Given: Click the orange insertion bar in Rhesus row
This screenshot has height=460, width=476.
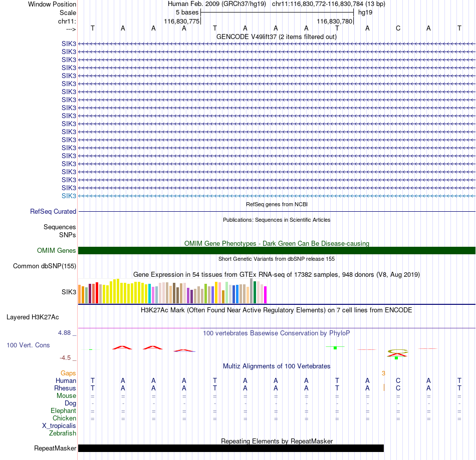Looking at the screenshot, I should point(384,387).
